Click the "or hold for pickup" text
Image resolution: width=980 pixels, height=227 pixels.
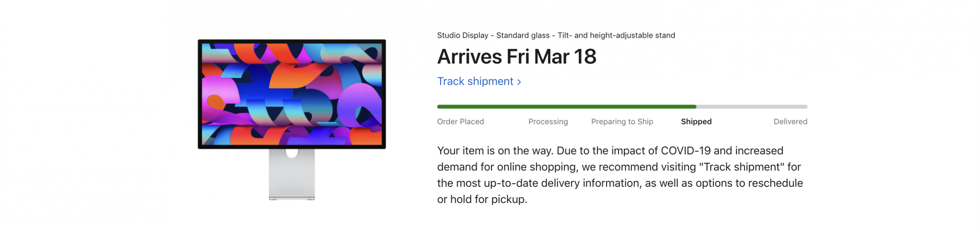pyautogui.click(x=482, y=200)
